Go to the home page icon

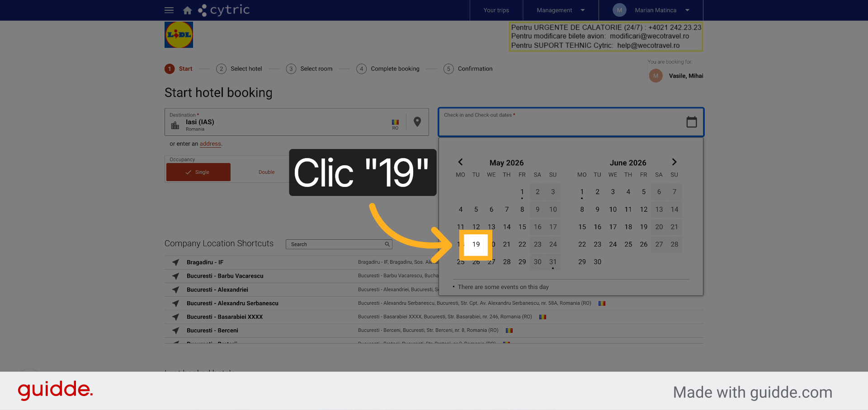coord(187,10)
